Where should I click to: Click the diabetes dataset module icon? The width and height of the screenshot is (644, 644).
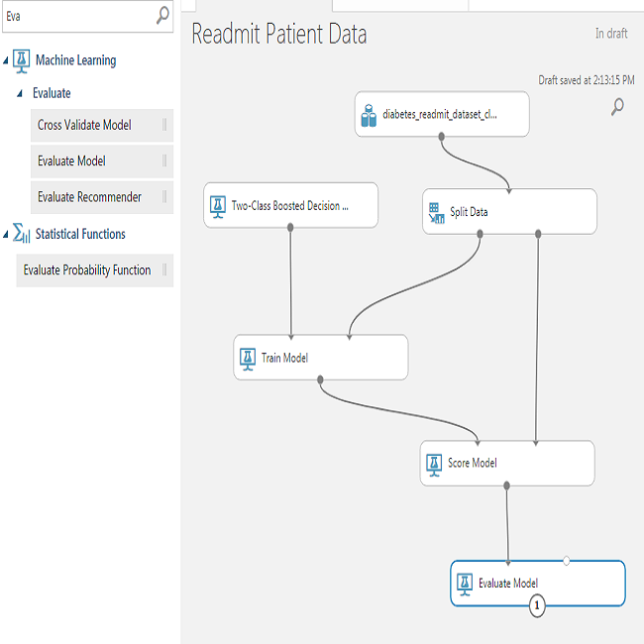pos(369,115)
